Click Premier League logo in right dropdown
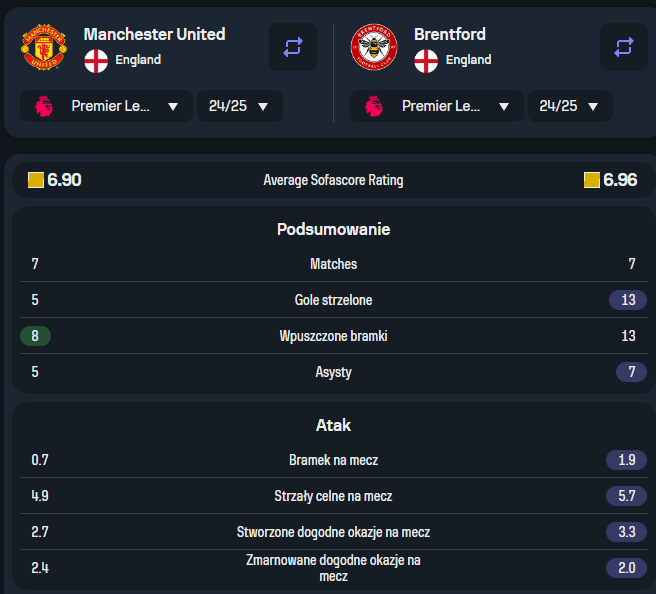656x594 pixels. 374,106
